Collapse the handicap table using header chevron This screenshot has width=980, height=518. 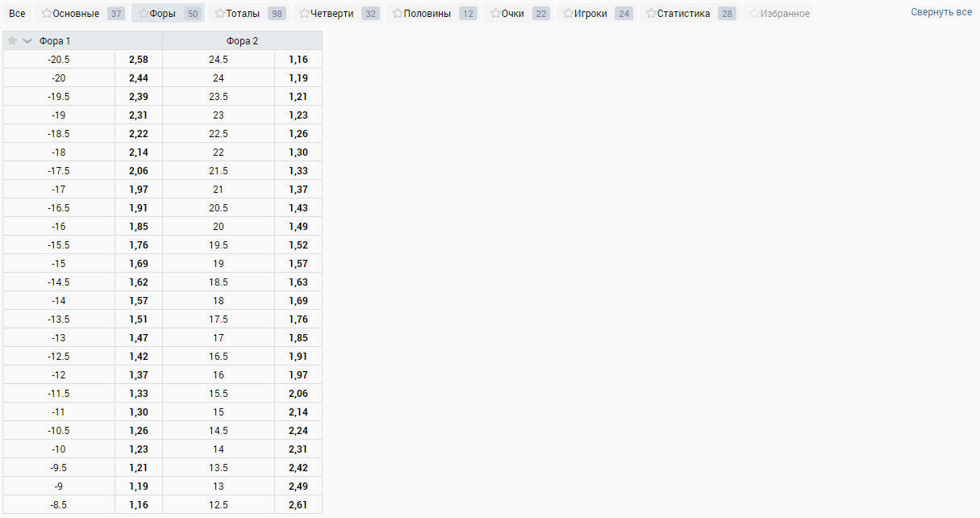pyautogui.click(x=27, y=40)
